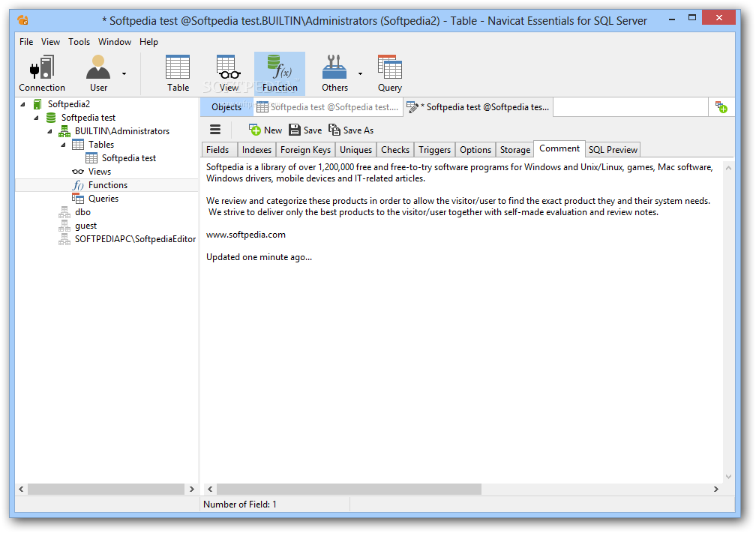The image size is (756, 533).
Task: Click the User toolbar icon
Action: click(98, 73)
